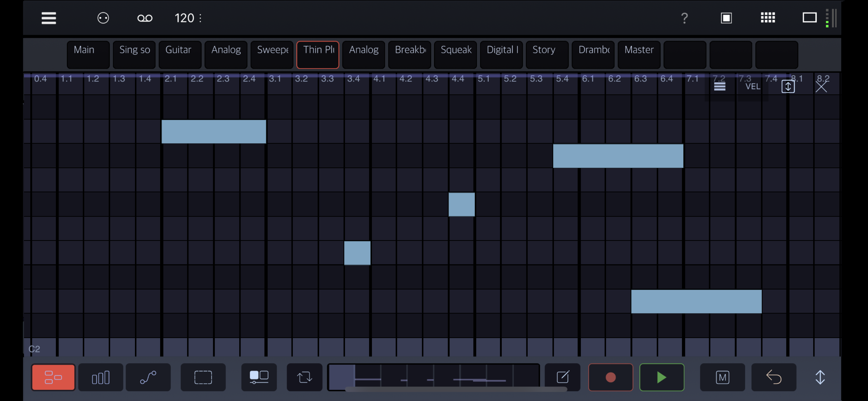The height and width of the screenshot is (401, 868).
Task: Start recording with the red record button
Action: tap(611, 377)
